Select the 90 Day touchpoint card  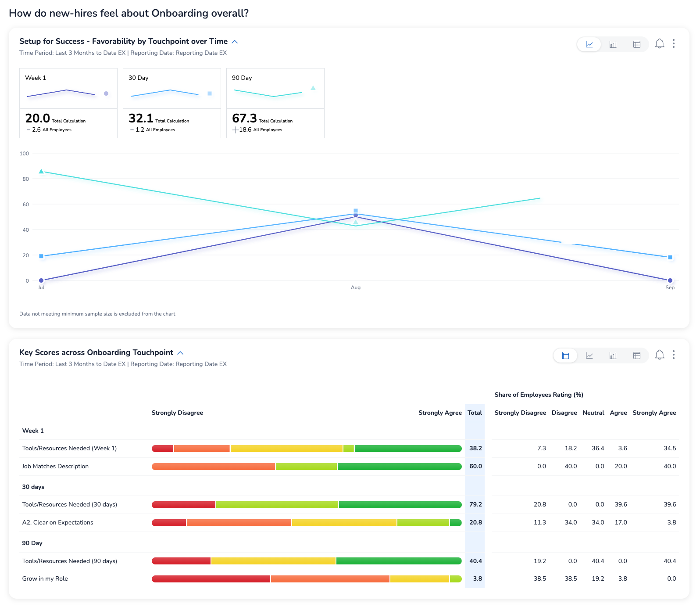click(275, 103)
